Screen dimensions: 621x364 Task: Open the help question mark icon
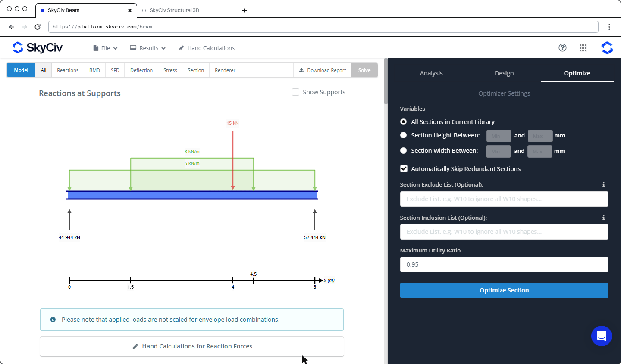click(562, 48)
